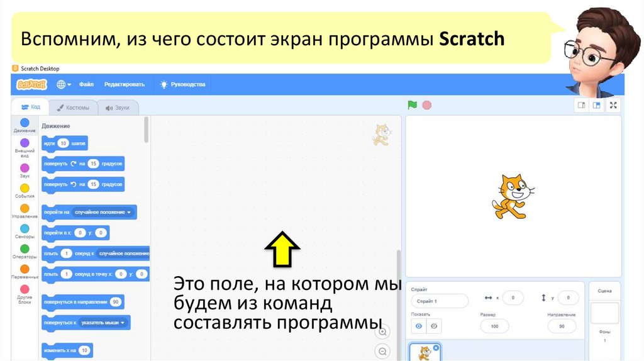This screenshot has width=644, height=361.
Task: Click the sprite name field Спрайт 1
Action: coord(440,301)
